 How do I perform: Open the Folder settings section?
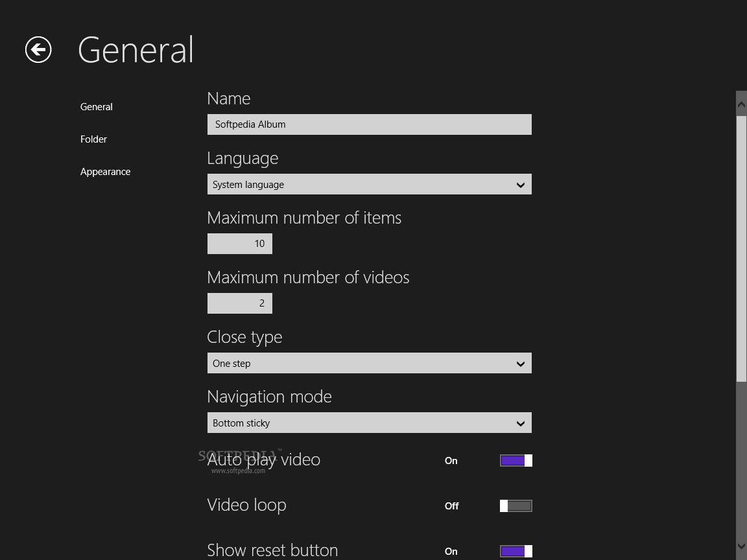pyautogui.click(x=93, y=139)
